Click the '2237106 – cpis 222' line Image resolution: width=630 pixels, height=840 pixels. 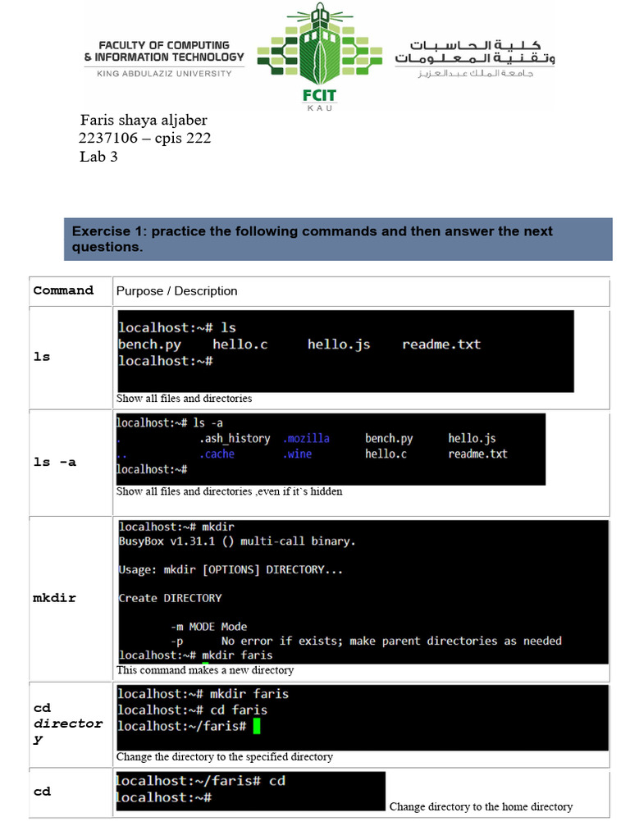click(x=144, y=138)
